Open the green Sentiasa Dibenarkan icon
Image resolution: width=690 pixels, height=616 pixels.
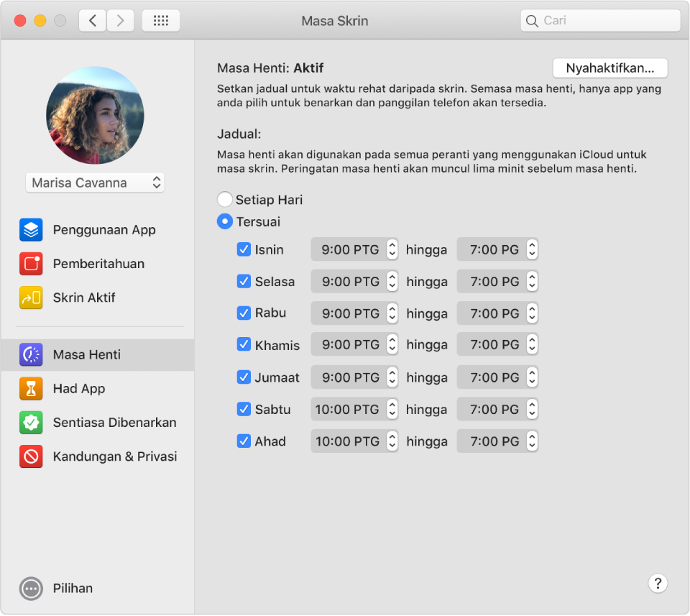click(x=31, y=423)
